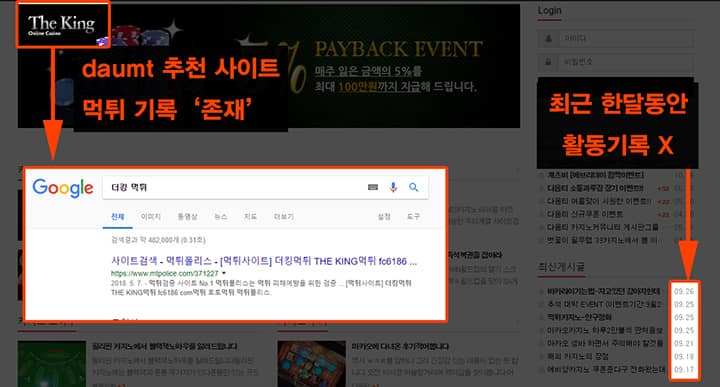This screenshot has width=720, height=387.
Task: Click the on-screen keyboard icon in Google search box
Action: (373, 187)
